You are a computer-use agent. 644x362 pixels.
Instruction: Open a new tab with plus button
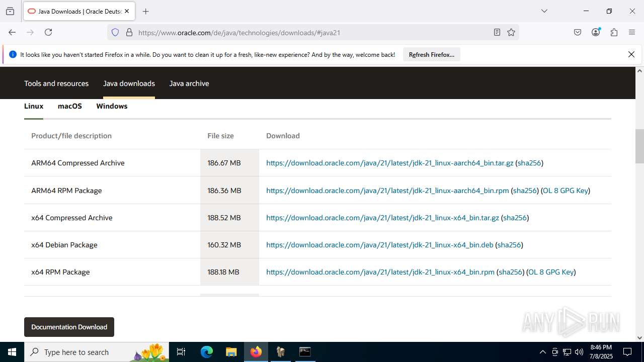click(x=145, y=11)
